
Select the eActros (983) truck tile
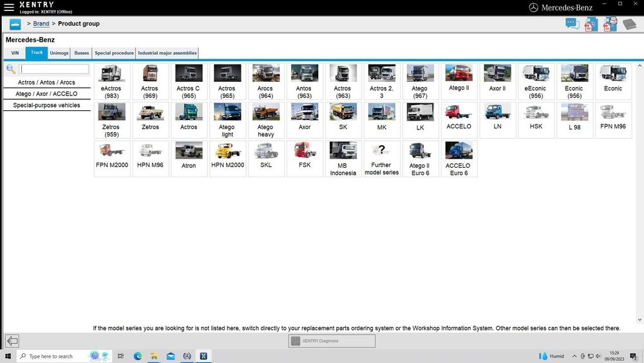(x=111, y=81)
